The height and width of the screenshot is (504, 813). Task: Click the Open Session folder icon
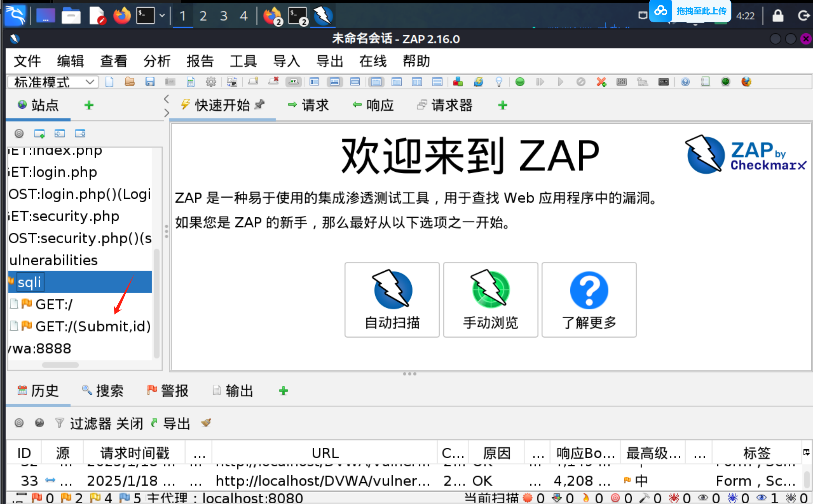tap(129, 82)
